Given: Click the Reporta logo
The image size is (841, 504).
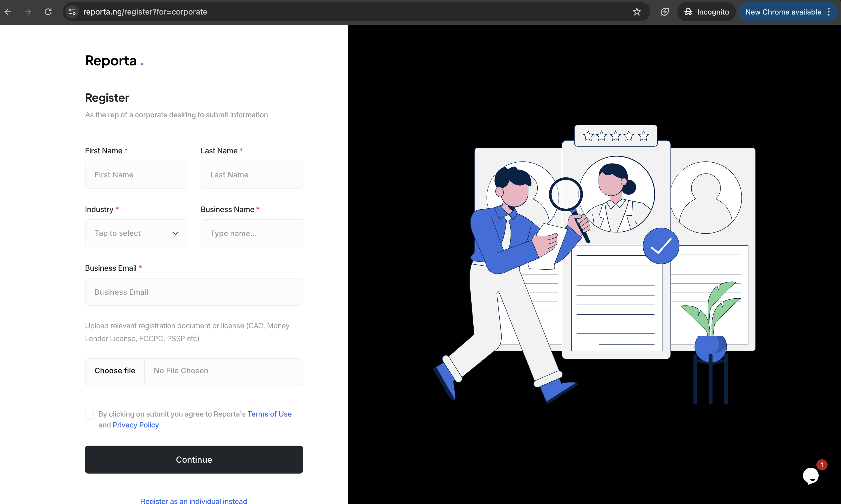Looking at the screenshot, I should 112,61.
